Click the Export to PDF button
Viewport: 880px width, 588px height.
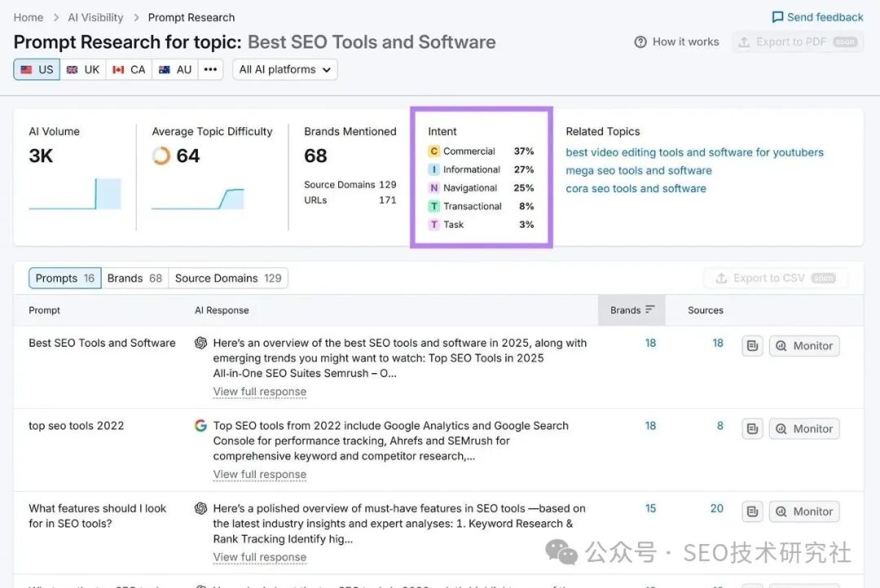[798, 42]
